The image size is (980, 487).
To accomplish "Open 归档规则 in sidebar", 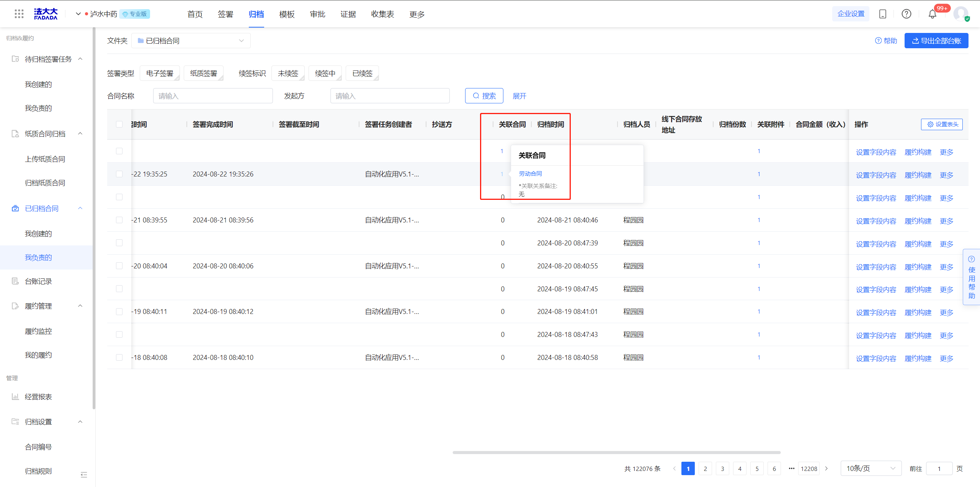I will click(x=38, y=471).
